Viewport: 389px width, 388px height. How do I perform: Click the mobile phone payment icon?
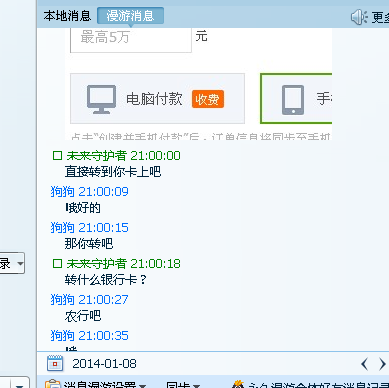pyautogui.click(x=293, y=100)
